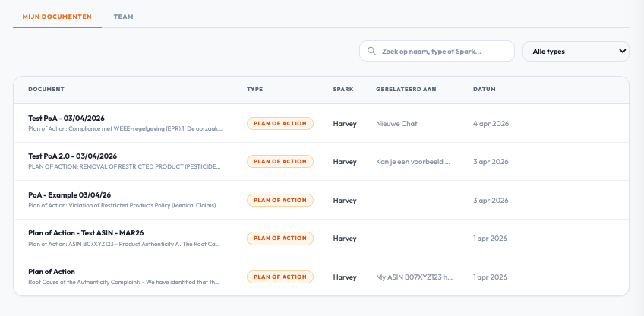The image size is (644, 316).
Task: Open document Test PoA 2.0 - 03/04/2026
Action: pos(72,156)
